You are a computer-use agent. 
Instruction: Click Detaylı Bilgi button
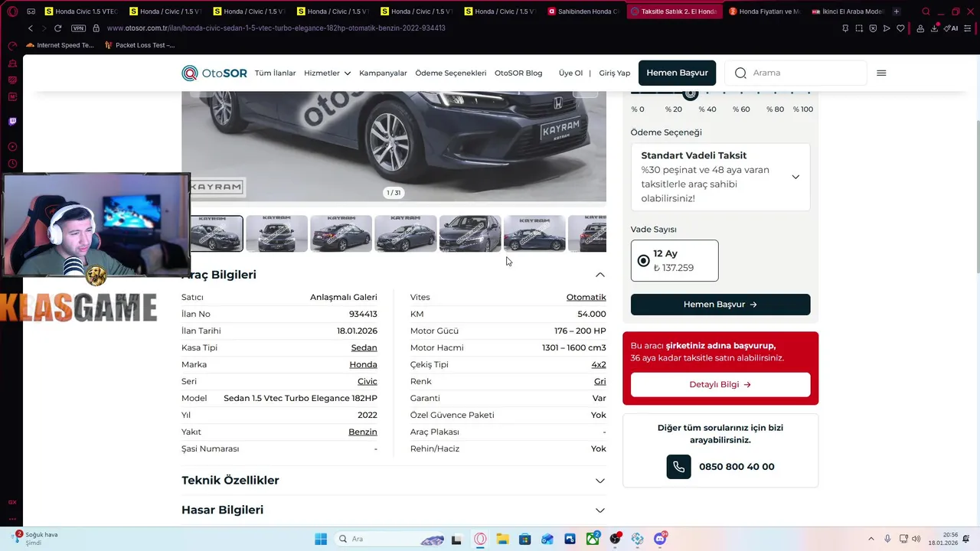tap(720, 384)
